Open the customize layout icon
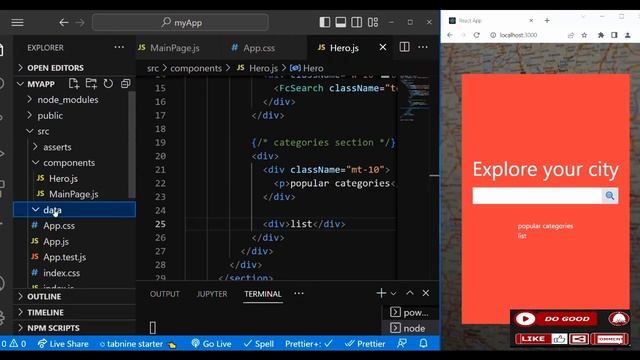The width and height of the screenshot is (640, 360). click(x=373, y=22)
